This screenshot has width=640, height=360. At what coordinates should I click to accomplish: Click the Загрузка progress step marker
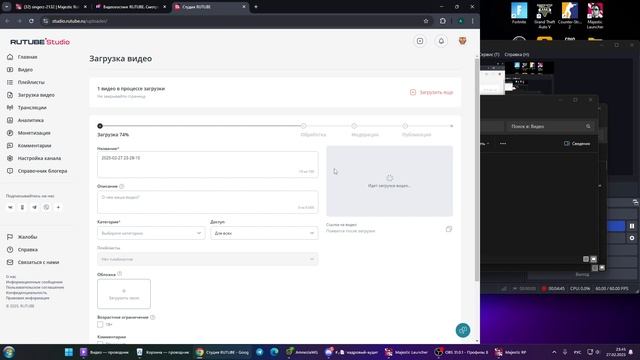click(x=100, y=126)
